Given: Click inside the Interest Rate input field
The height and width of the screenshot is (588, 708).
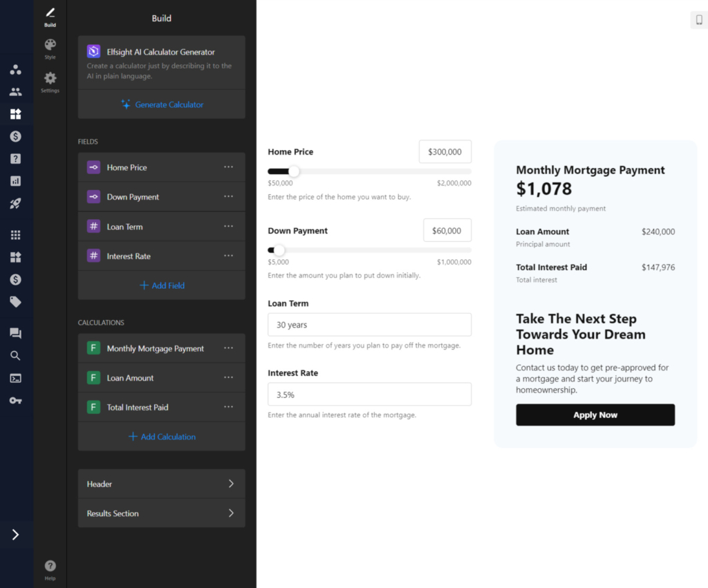Looking at the screenshot, I should pos(369,394).
